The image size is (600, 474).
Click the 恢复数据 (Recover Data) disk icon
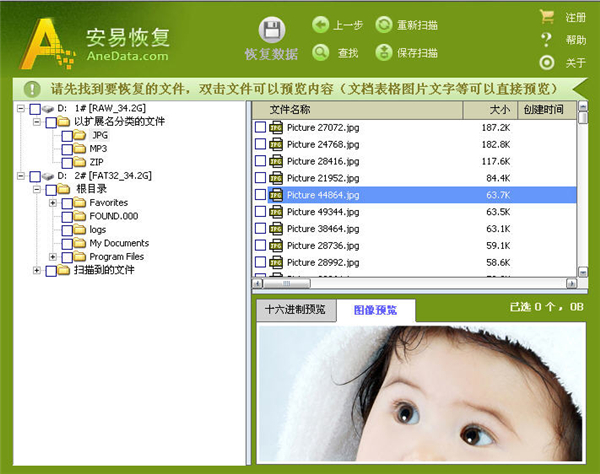click(x=271, y=31)
